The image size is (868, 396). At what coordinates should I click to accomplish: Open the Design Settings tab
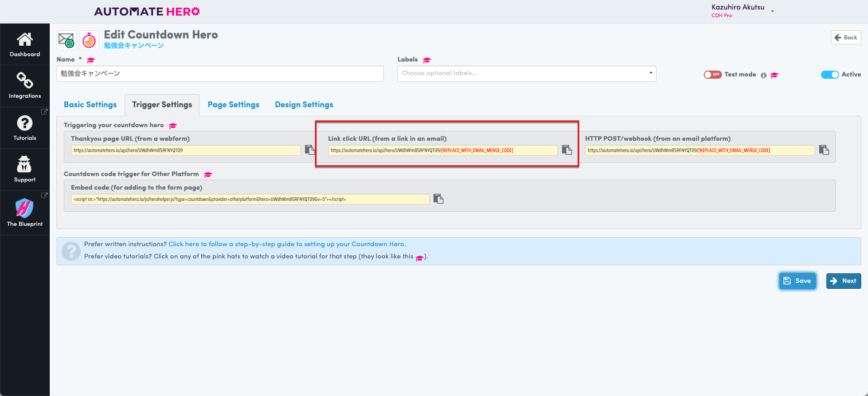pos(304,105)
